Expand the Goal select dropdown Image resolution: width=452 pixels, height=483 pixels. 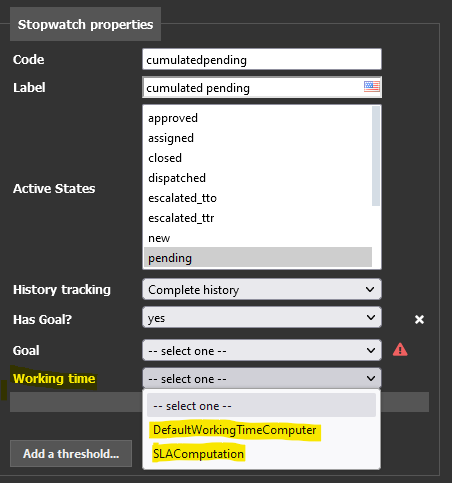[x=262, y=350]
